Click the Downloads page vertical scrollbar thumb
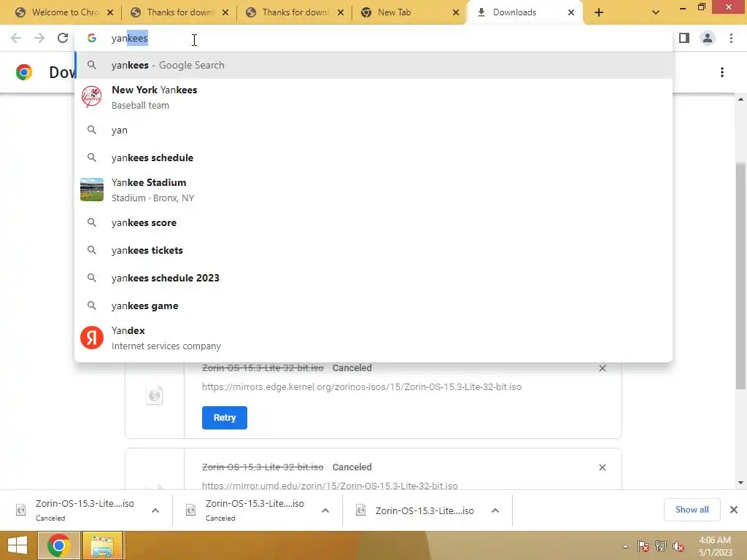This screenshot has width=747, height=560. (x=740, y=276)
